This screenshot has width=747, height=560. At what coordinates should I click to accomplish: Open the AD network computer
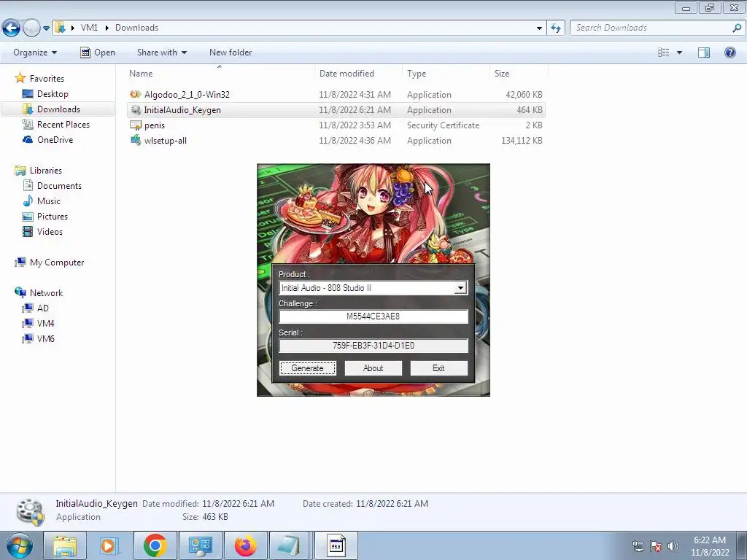click(x=43, y=308)
